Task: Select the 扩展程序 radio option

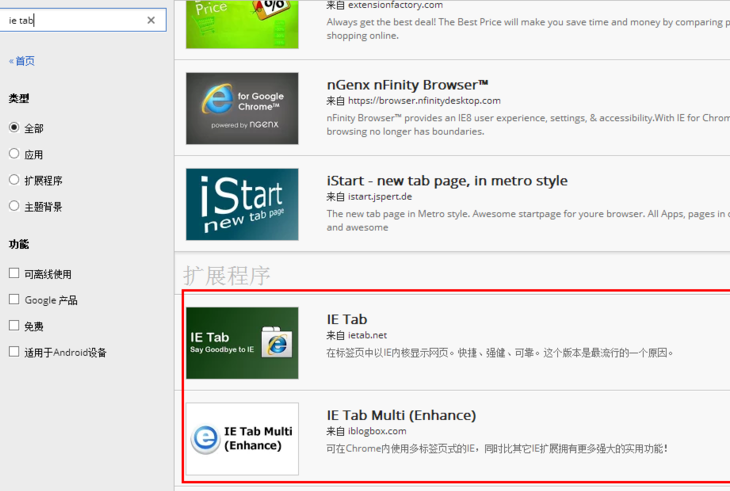Action: [14, 180]
